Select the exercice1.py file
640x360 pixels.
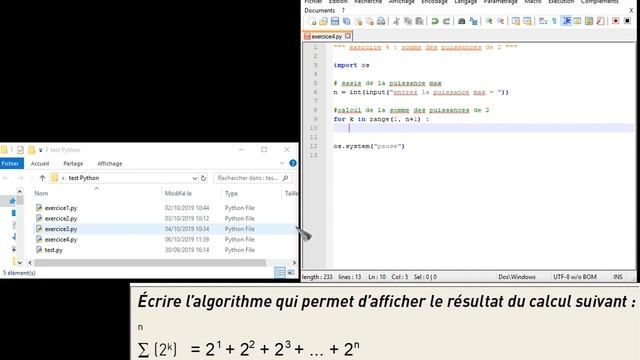(x=61, y=208)
